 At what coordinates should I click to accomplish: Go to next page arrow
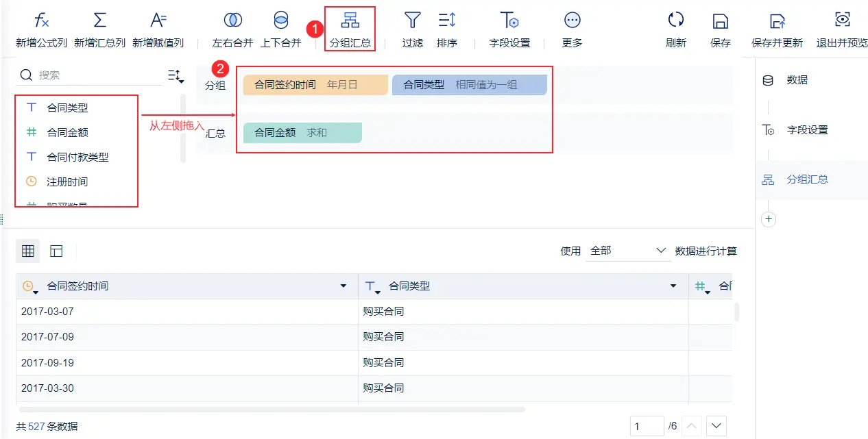click(716, 426)
